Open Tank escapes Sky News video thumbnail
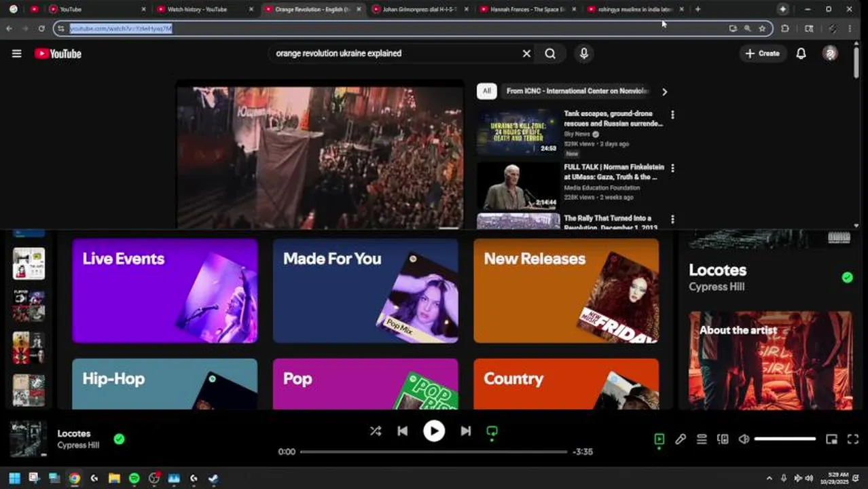This screenshot has height=489, width=868. pos(518,132)
